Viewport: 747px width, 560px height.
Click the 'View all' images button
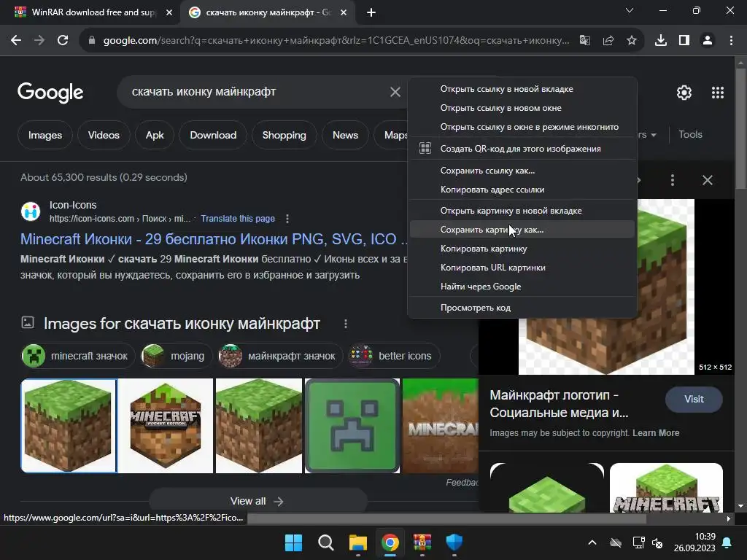(258, 501)
